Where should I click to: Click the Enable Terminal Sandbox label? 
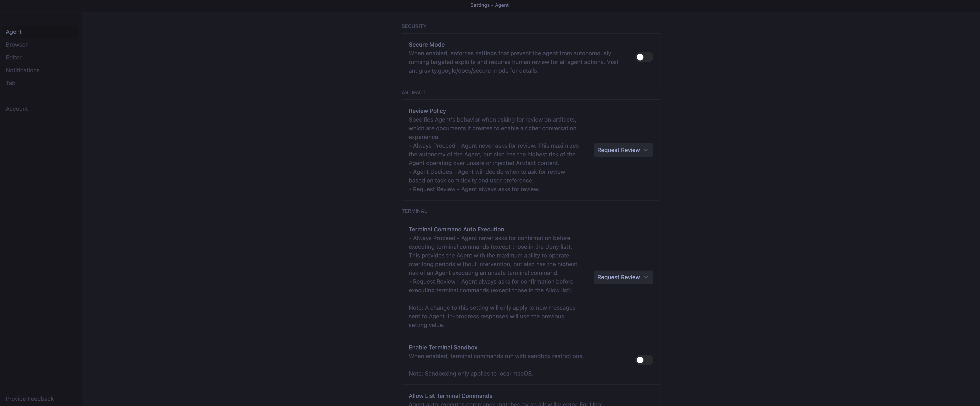[x=443, y=347]
